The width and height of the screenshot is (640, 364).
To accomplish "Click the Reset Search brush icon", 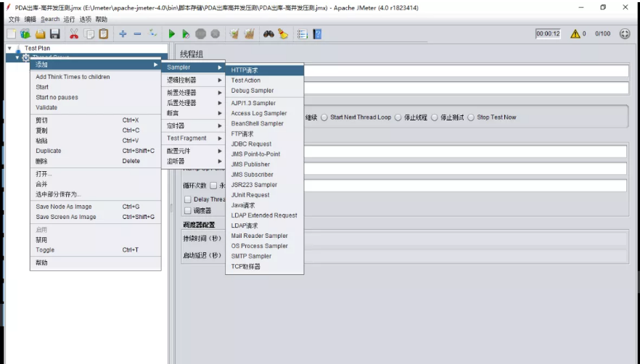I will [283, 34].
